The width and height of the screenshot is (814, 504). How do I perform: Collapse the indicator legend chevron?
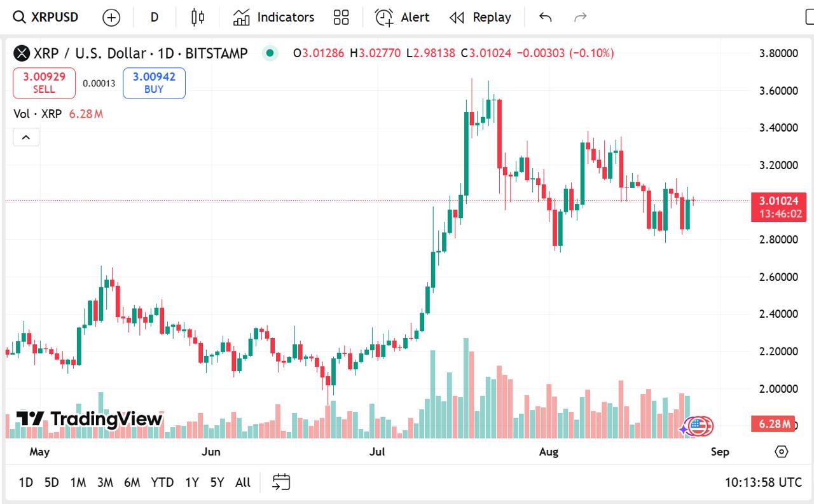point(26,137)
